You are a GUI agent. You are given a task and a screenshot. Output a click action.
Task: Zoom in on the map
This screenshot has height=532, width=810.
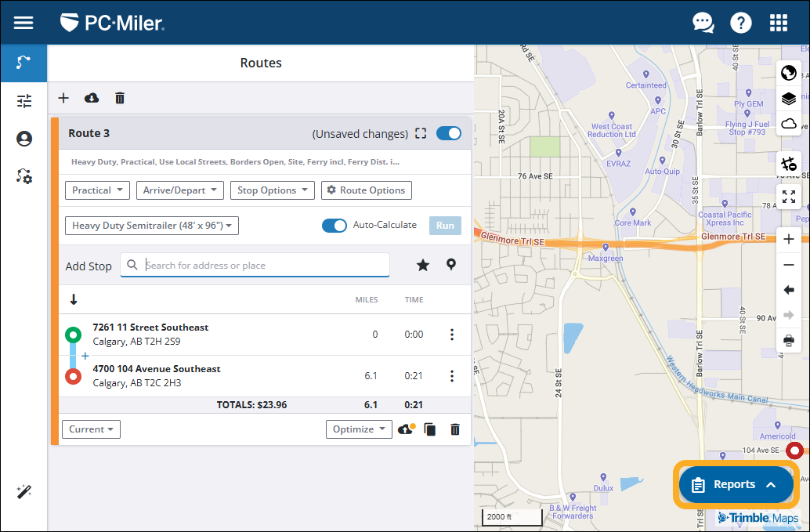click(789, 240)
